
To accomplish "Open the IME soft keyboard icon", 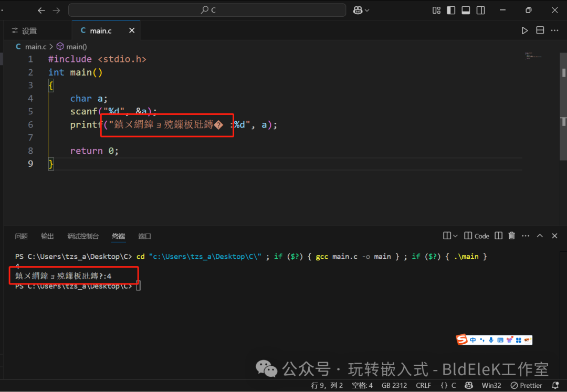I will click(500, 340).
